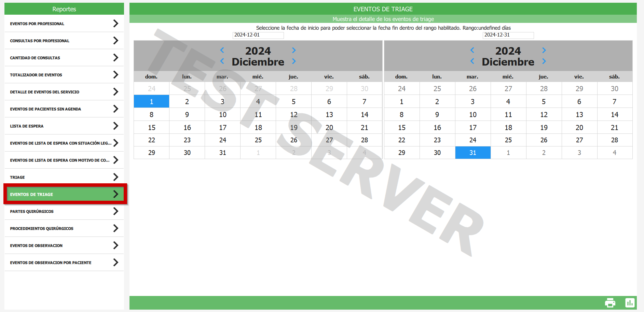
Task: Open the bar chart icon in the bottom bar
Action: [630, 303]
